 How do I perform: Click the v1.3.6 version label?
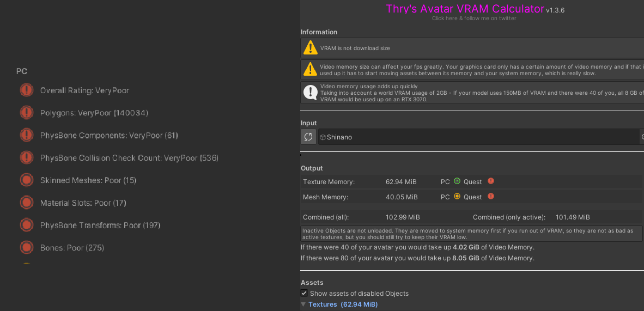[555, 10]
